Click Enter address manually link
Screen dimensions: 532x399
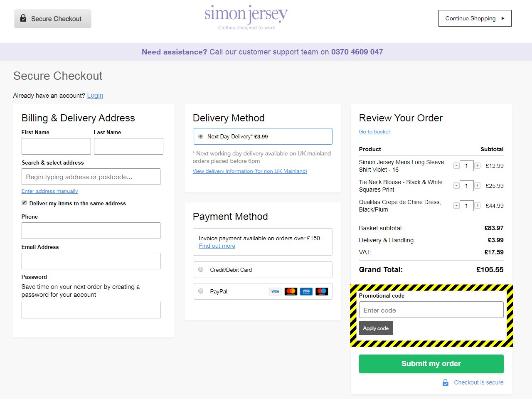pyautogui.click(x=50, y=191)
